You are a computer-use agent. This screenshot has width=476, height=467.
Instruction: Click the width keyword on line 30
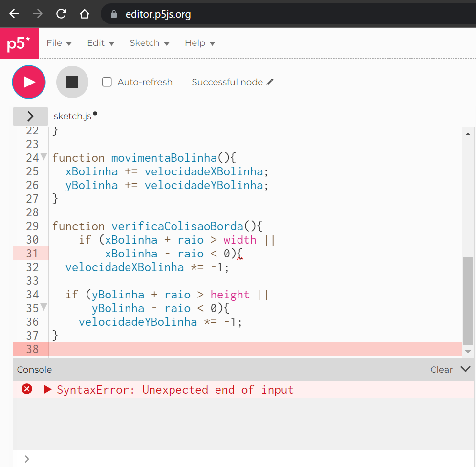click(240, 240)
